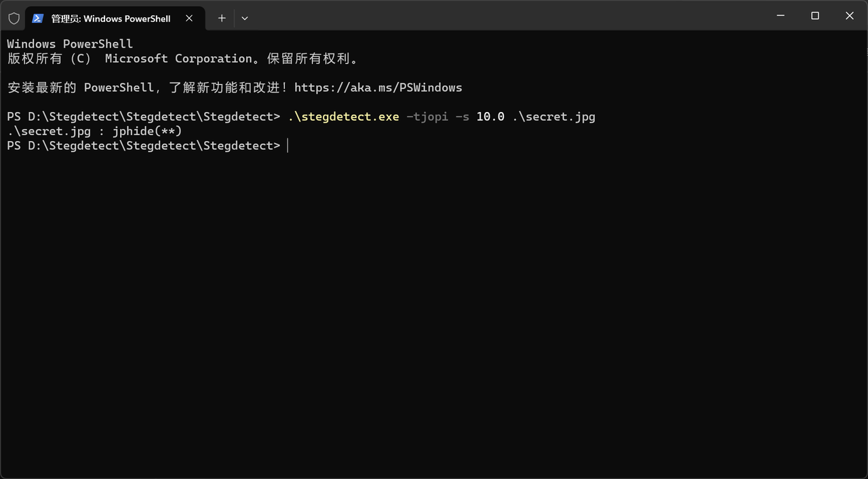Click the admin shield icon in title bar
This screenshot has width=868, height=479.
point(14,18)
